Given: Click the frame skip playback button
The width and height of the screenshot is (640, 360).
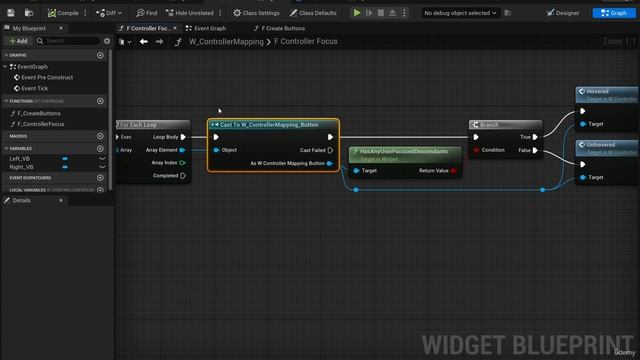Looking at the screenshot, I should [369, 13].
